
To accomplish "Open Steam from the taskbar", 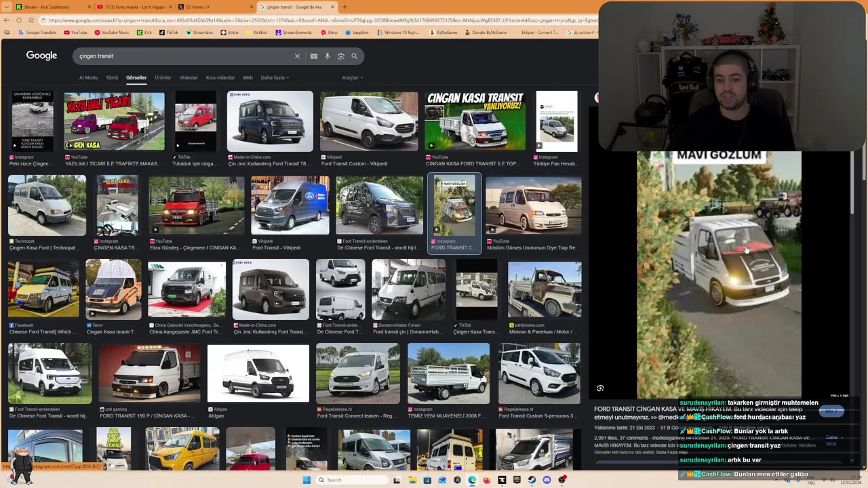I will (x=532, y=480).
